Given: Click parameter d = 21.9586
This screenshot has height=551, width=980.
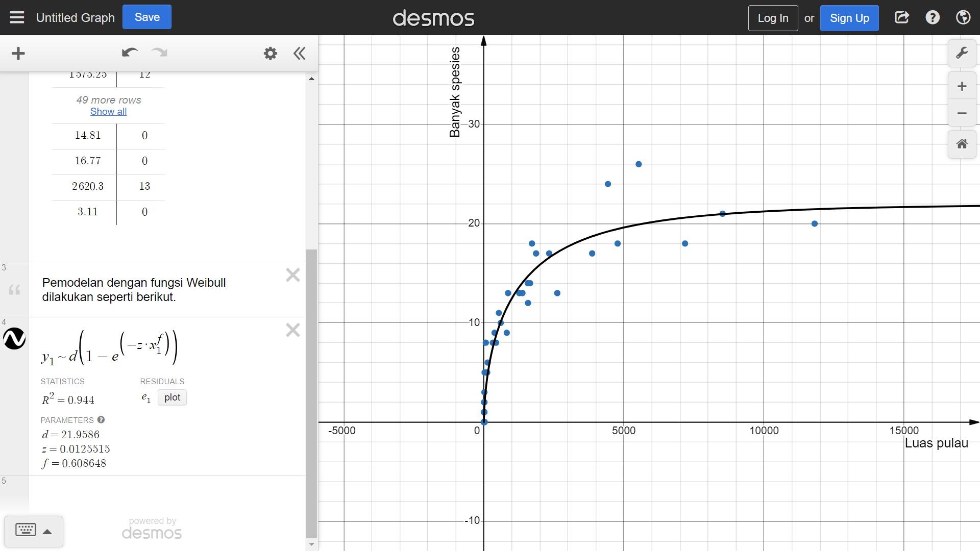Looking at the screenshot, I should click(x=71, y=435).
